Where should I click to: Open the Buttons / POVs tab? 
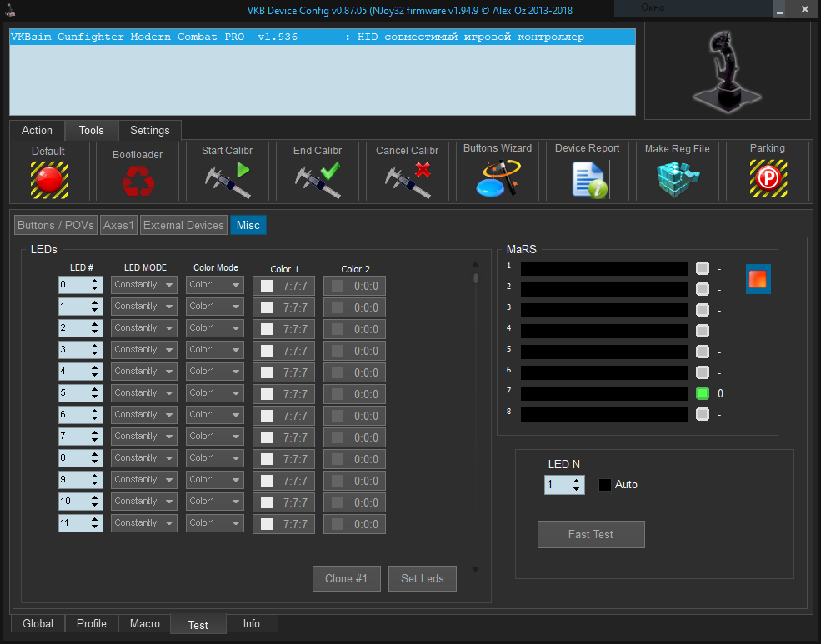coord(56,226)
